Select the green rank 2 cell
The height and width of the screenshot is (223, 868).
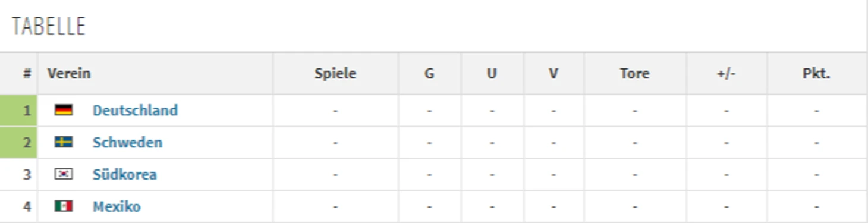point(18,142)
